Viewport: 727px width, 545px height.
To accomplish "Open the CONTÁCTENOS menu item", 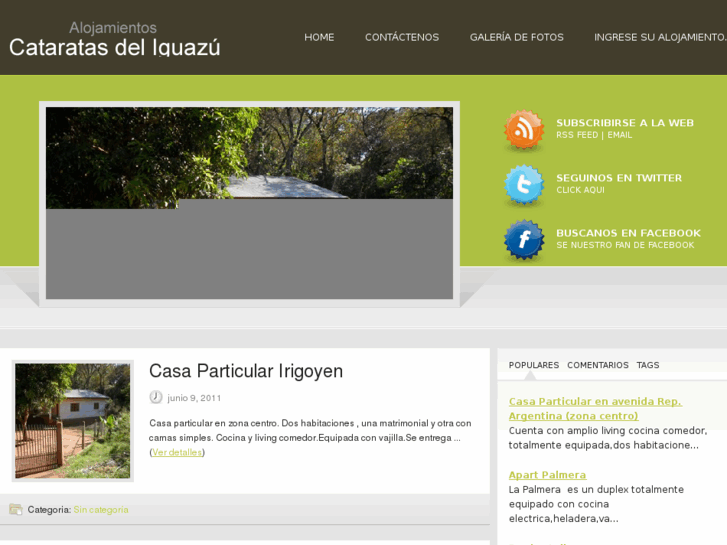I will 402,37.
